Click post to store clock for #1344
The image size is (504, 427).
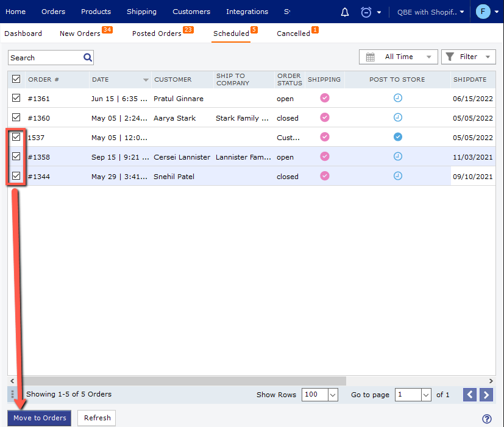point(397,176)
